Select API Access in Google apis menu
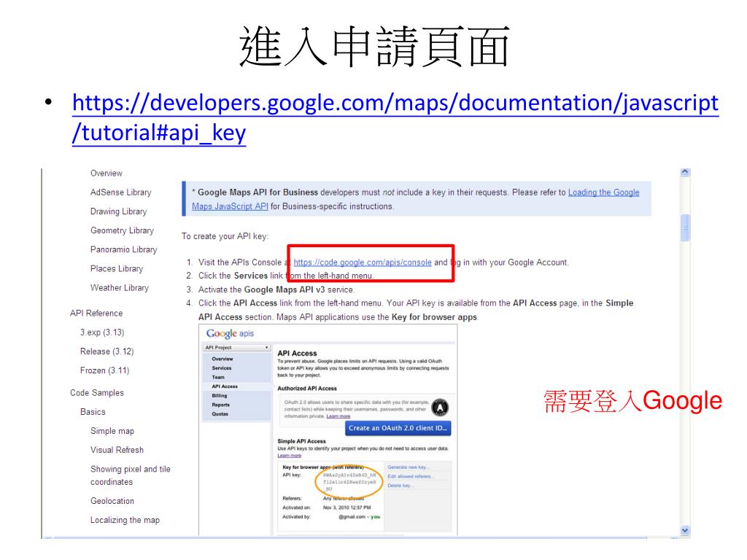747x560 pixels. pyautogui.click(x=225, y=386)
